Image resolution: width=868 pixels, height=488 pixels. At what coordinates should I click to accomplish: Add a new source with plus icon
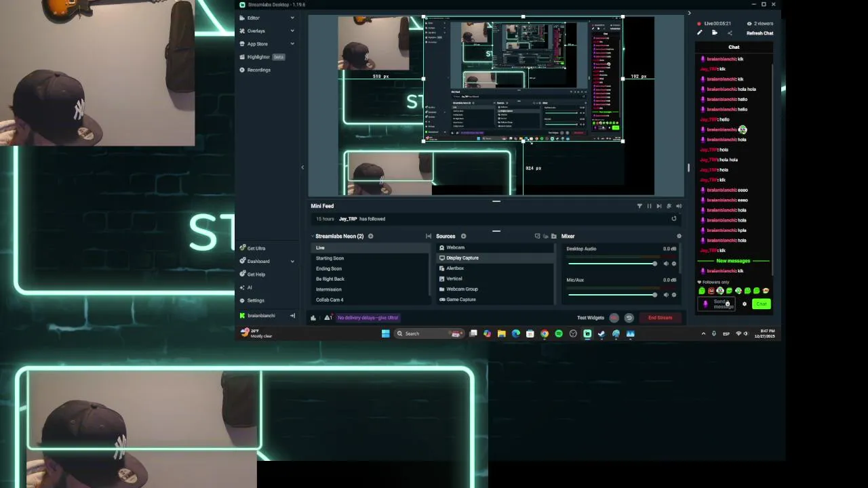463,236
